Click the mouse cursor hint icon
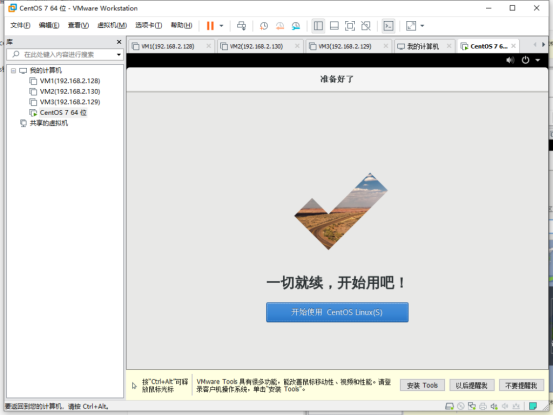553x416 pixels. (134, 386)
